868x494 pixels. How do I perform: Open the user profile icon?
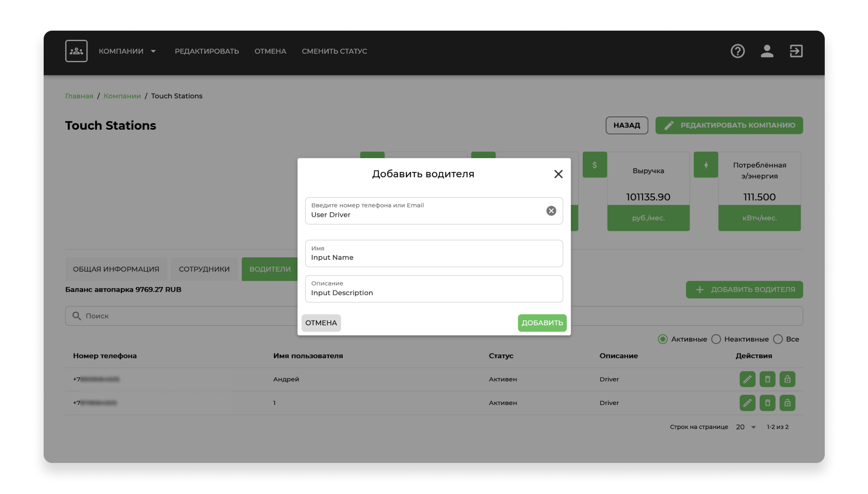click(767, 51)
